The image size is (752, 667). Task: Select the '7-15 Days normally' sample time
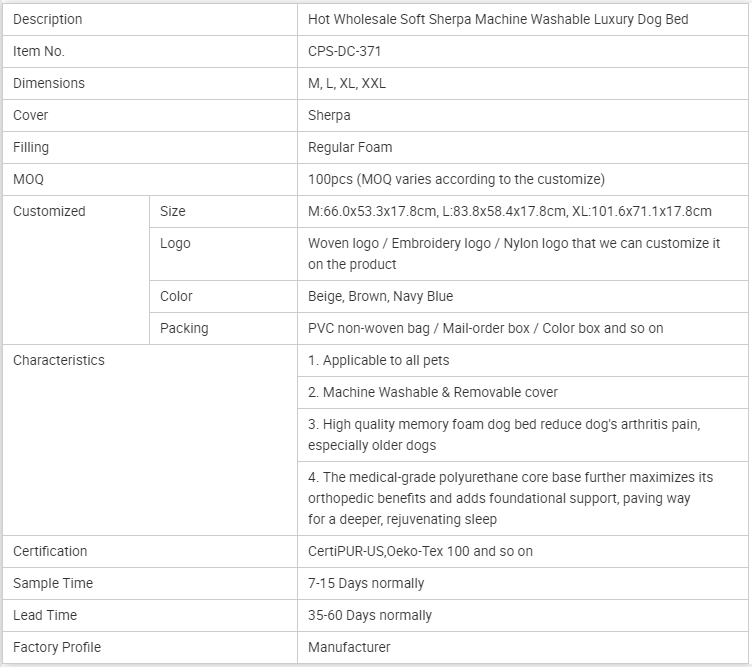point(366,584)
